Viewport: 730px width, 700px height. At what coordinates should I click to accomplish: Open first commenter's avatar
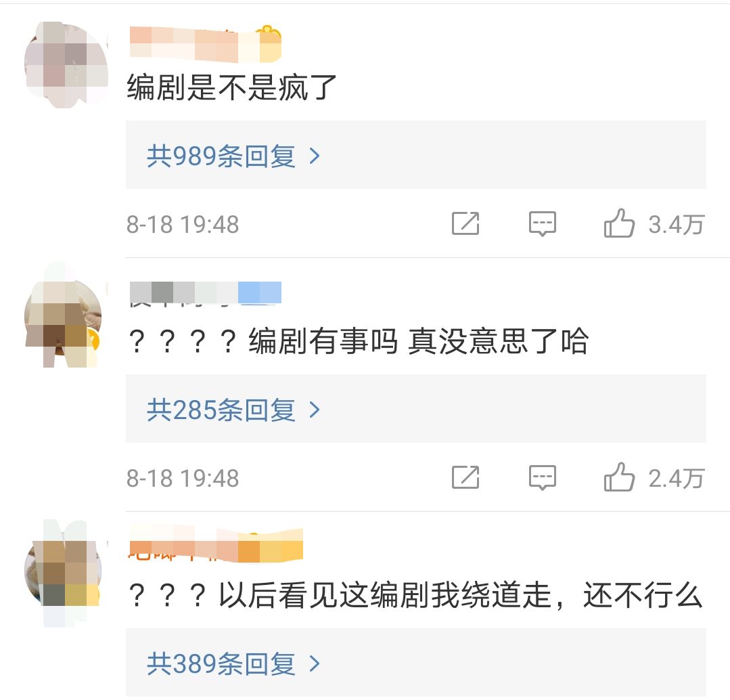(x=66, y=64)
